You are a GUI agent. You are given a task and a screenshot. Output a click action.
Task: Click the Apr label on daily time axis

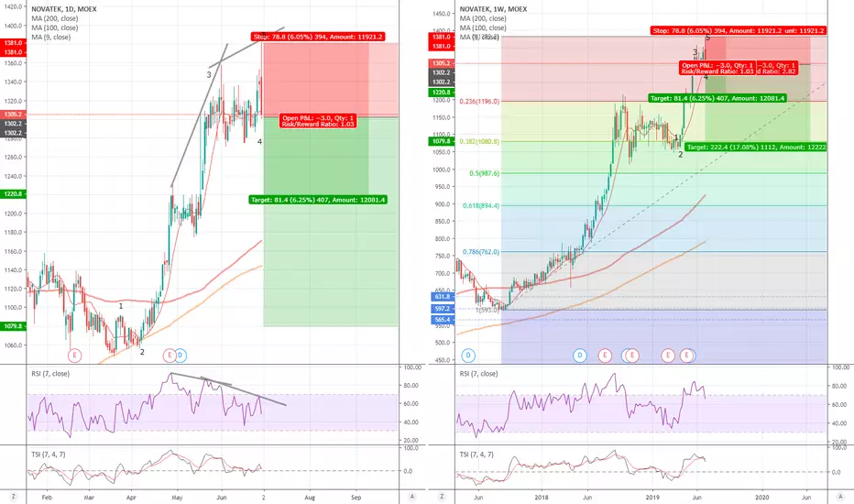point(131,498)
